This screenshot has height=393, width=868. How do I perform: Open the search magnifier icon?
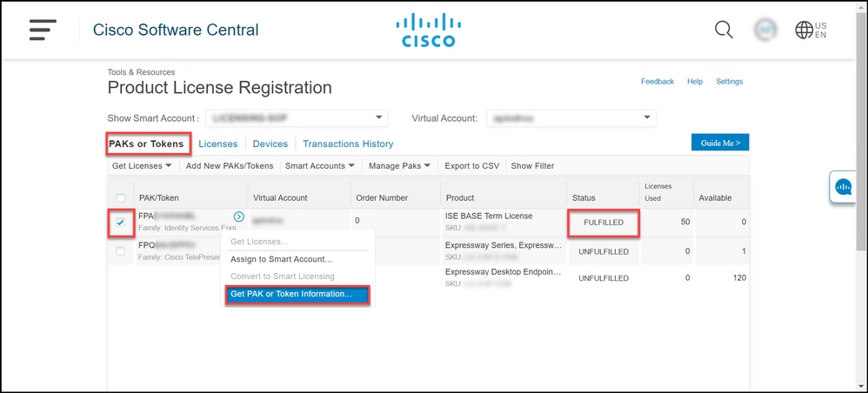click(724, 30)
